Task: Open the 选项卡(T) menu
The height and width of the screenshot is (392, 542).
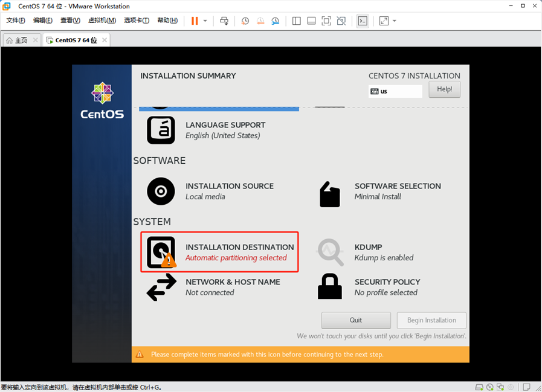Action: pyautogui.click(x=137, y=21)
